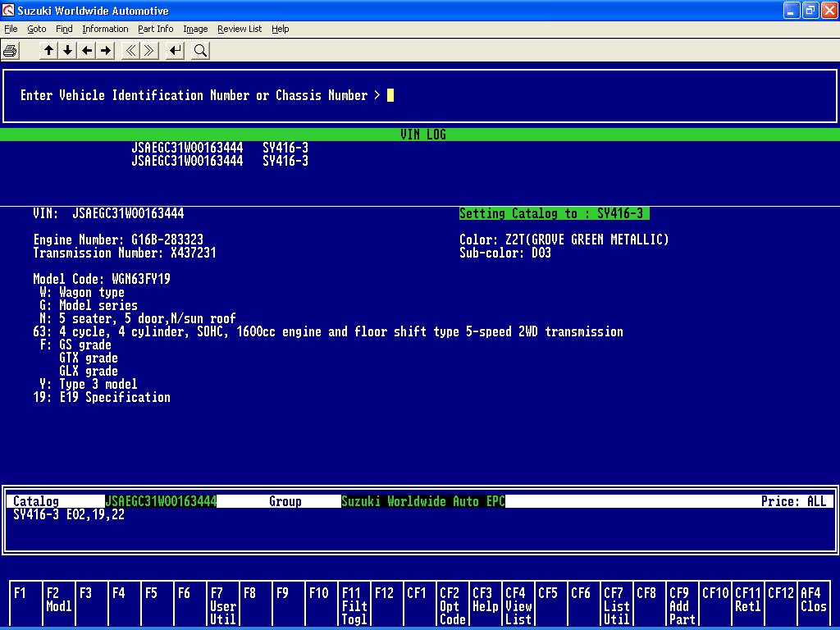Click the Sub-color: D03 text
Screen dimensions: 840x630
(505, 253)
